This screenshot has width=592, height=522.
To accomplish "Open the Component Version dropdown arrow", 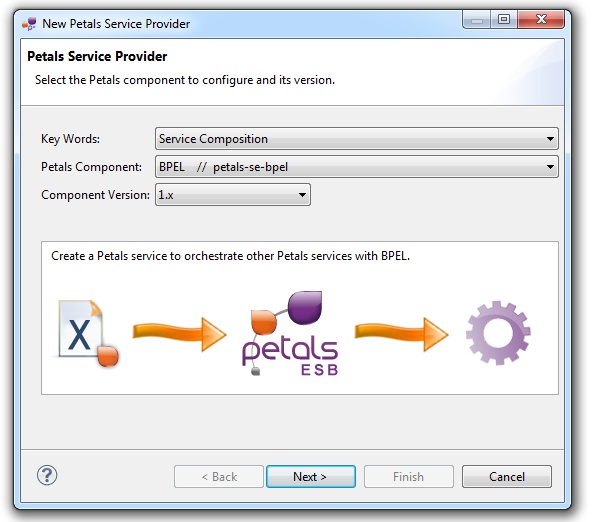I will coord(302,195).
